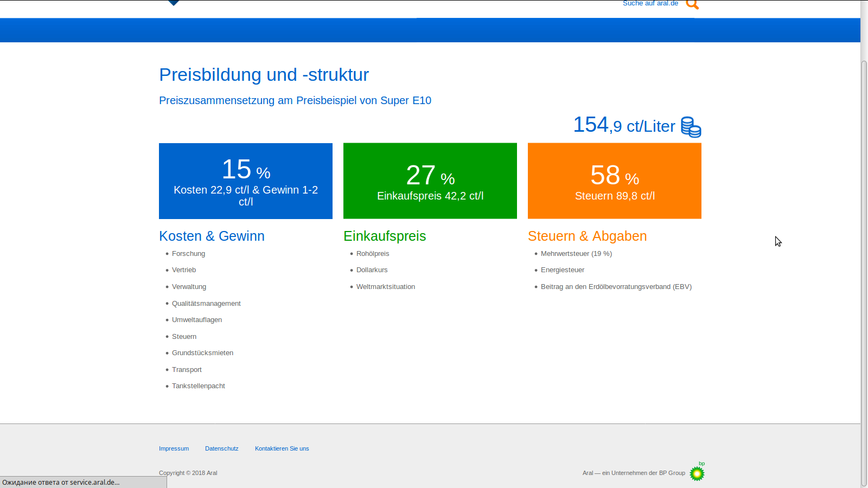Image resolution: width=868 pixels, height=488 pixels.
Task: Click the blue coin stack icon
Action: click(x=691, y=127)
